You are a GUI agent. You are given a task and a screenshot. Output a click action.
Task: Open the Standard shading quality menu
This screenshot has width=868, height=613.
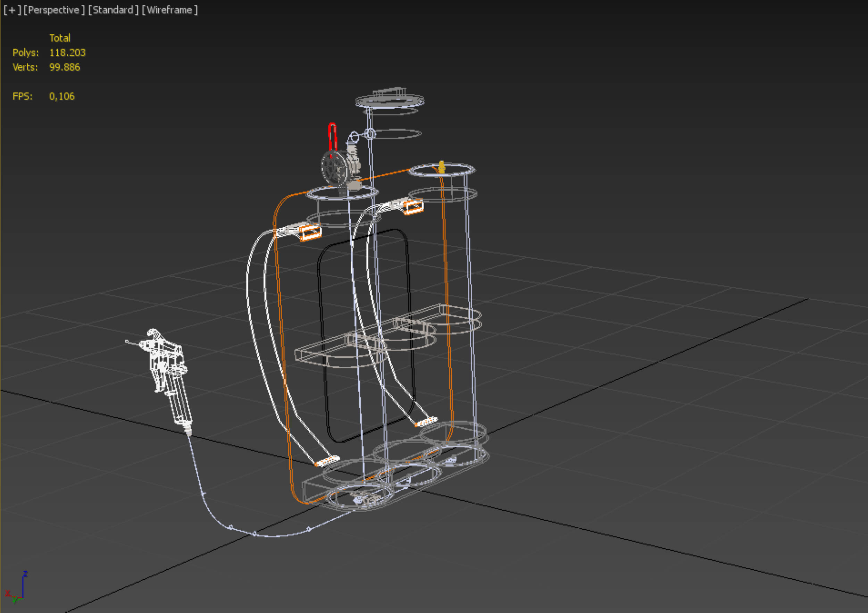113,10
